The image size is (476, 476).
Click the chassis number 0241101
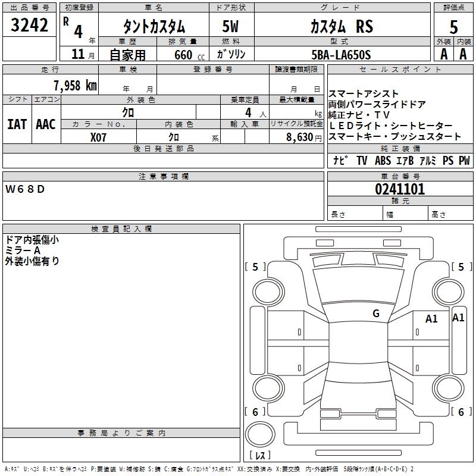point(399,189)
